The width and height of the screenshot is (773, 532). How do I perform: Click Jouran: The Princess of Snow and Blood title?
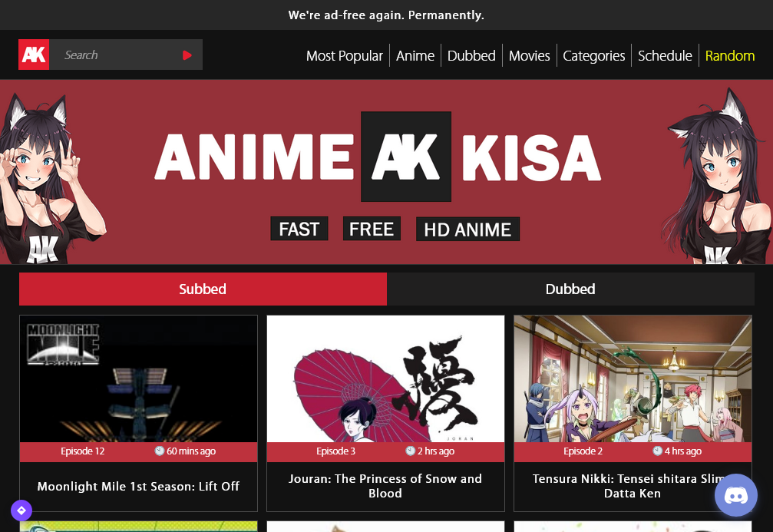coord(385,486)
